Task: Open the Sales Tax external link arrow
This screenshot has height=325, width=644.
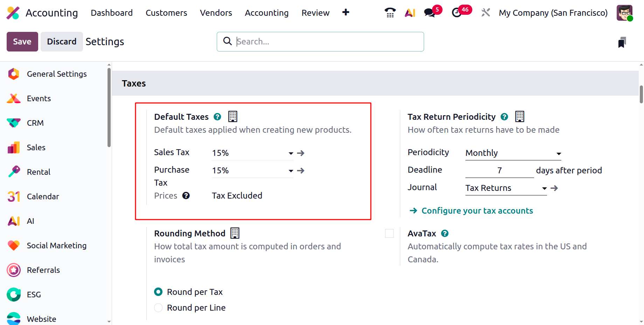Action: coord(301,153)
